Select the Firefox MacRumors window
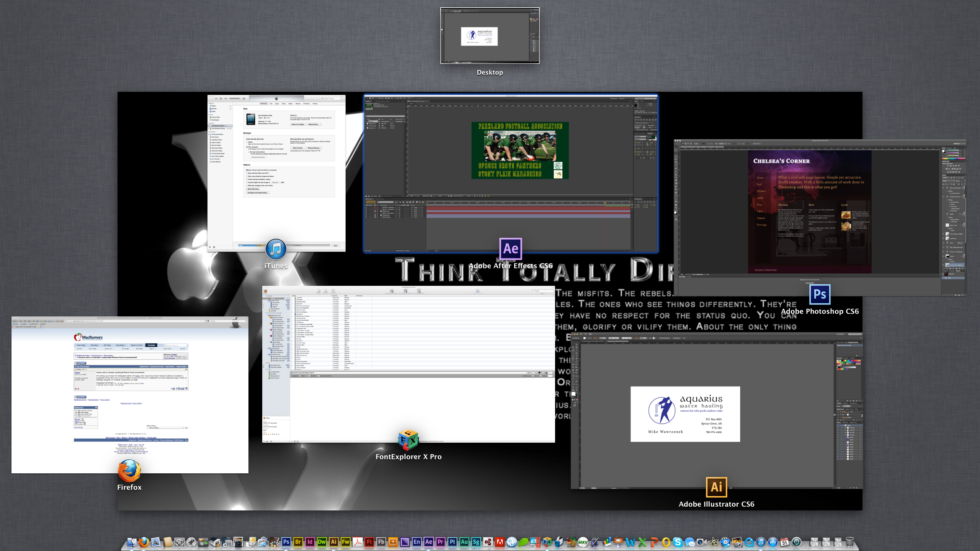Screen dimensions: 980x551 coord(130,395)
